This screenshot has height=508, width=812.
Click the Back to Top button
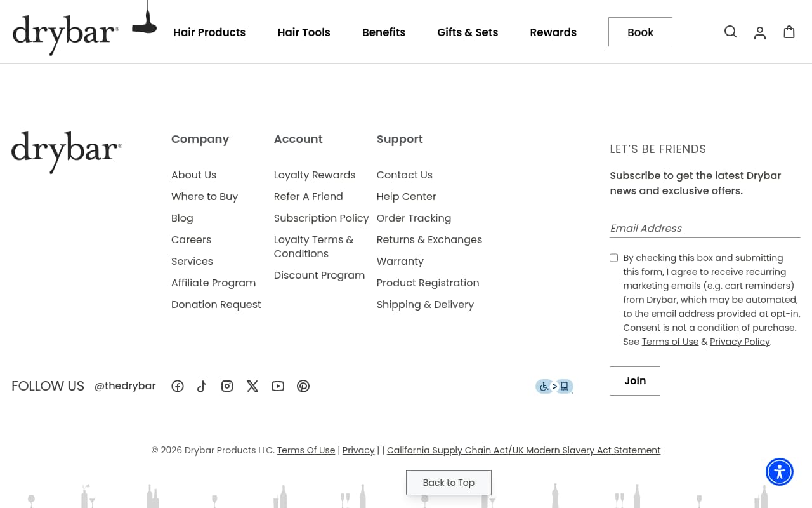449,483
